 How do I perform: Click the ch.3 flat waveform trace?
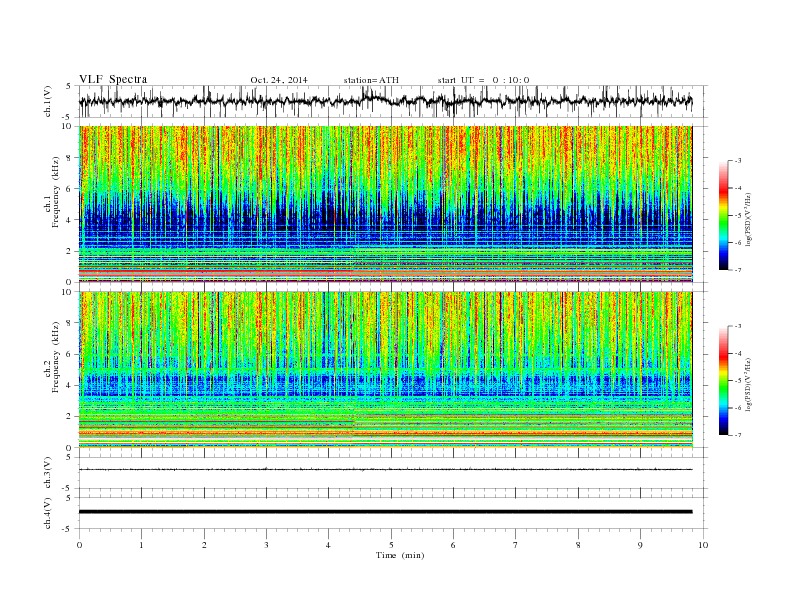(x=385, y=470)
